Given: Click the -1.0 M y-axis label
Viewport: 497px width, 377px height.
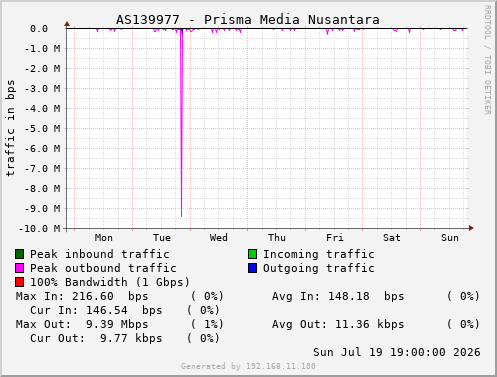Looking at the screenshot, I should pos(43,49).
